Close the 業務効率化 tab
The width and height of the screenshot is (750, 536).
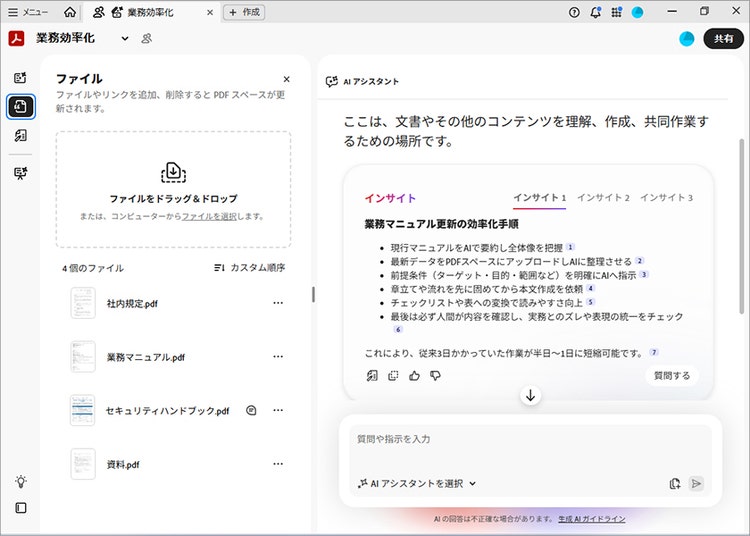click(x=210, y=12)
